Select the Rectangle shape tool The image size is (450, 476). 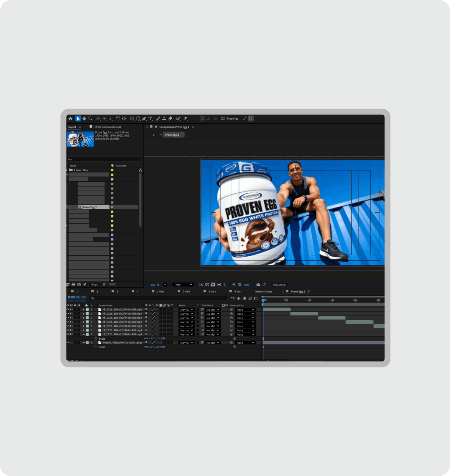pos(132,119)
